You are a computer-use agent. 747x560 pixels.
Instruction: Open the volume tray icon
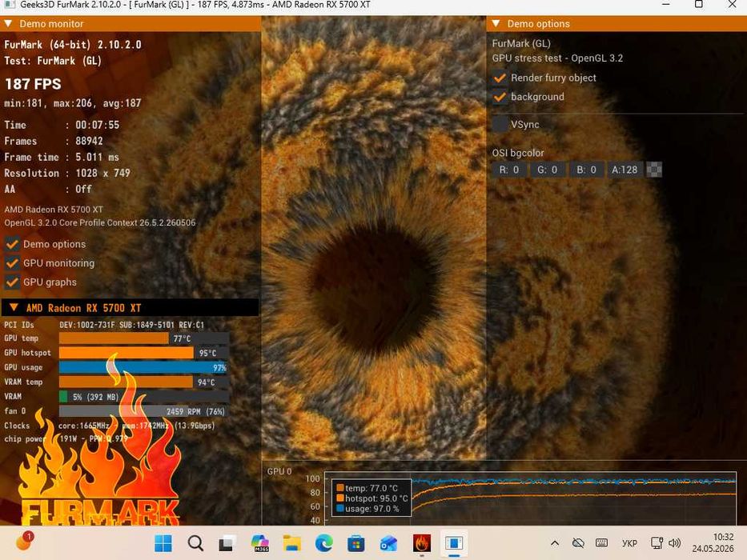674,543
